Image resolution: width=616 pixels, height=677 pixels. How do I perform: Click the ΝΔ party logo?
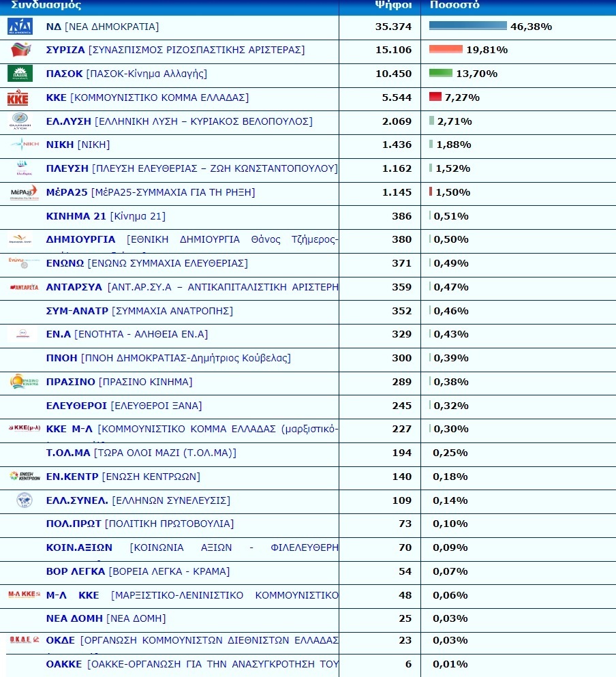[20, 27]
